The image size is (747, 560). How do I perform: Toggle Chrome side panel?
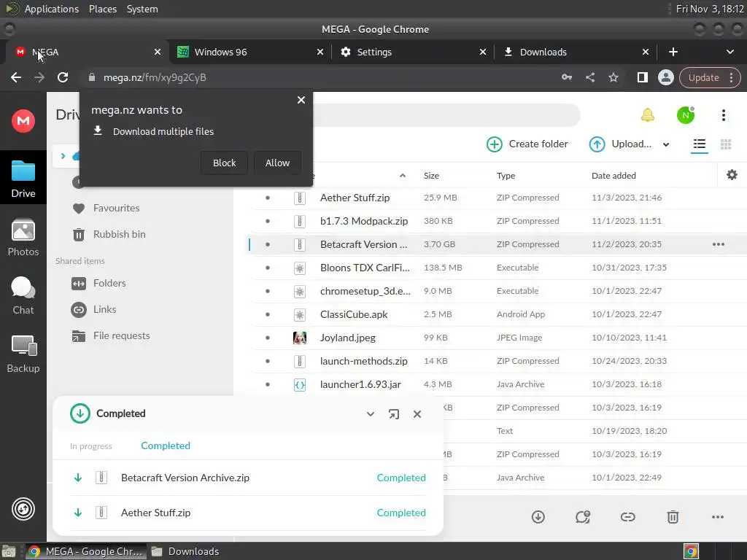point(642,77)
